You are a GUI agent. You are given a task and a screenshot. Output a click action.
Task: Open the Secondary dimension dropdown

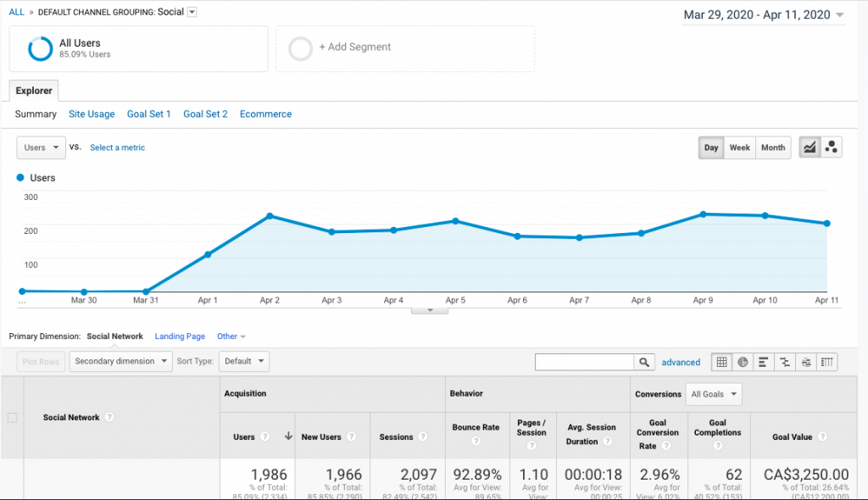pyautogui.click(x=120, y=362)
